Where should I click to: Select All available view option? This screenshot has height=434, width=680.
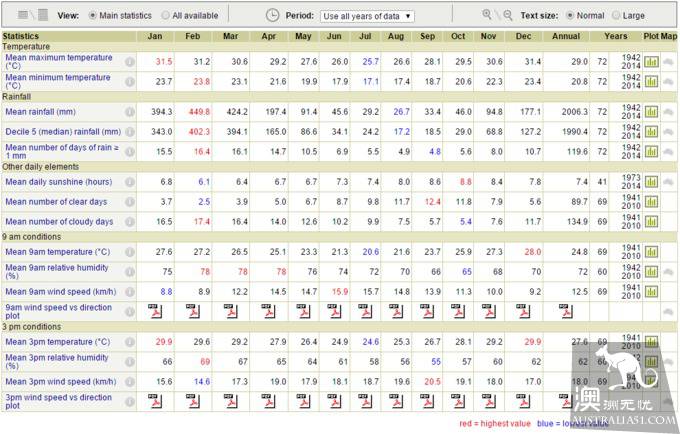click(165, 15)
